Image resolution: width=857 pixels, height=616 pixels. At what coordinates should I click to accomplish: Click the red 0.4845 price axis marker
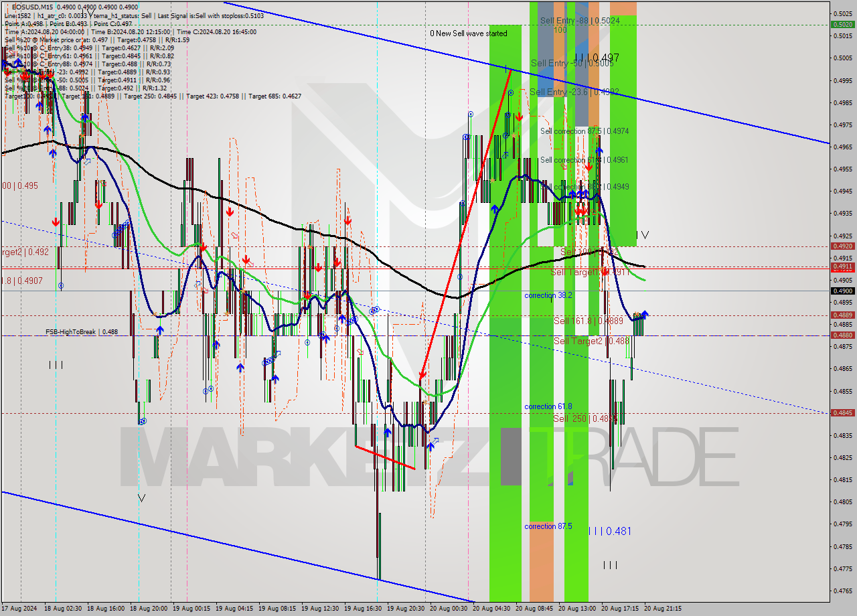(842, 412)
